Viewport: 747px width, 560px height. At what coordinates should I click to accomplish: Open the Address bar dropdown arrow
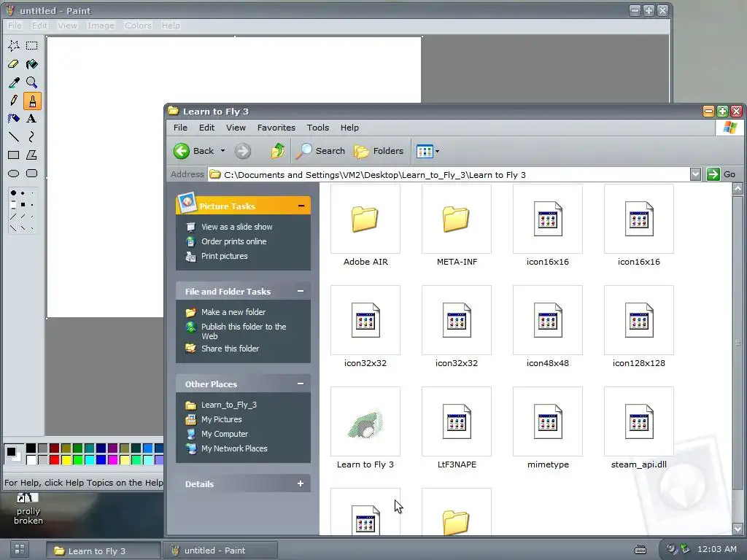(x=695, y=174)
